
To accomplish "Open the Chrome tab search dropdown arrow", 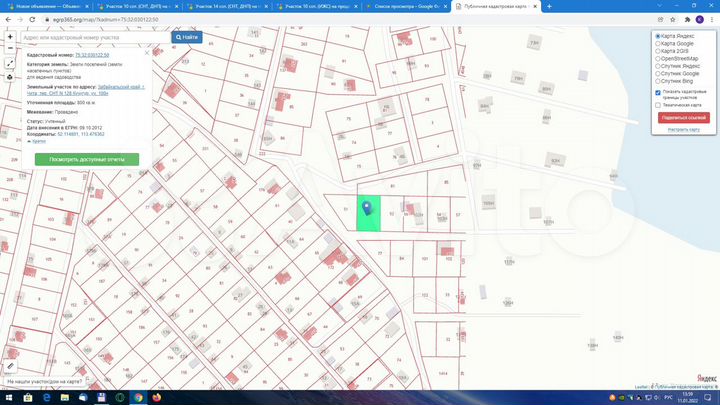I will [x=660, y=6].
